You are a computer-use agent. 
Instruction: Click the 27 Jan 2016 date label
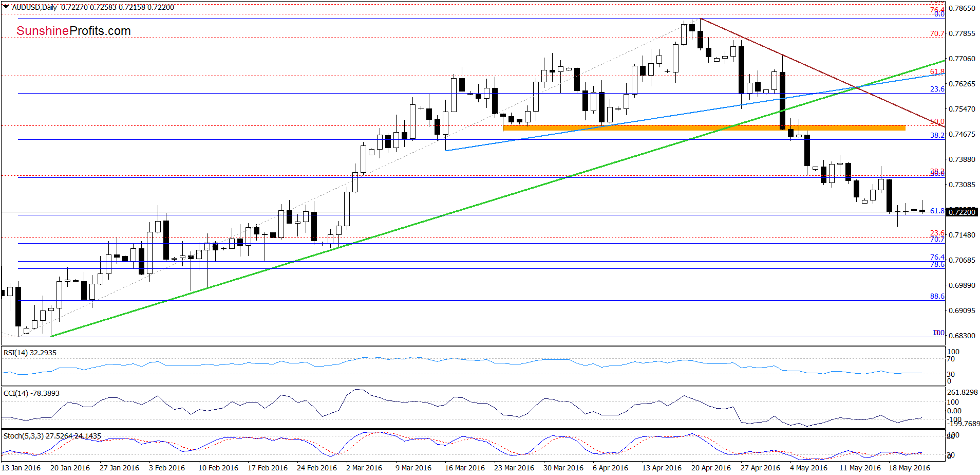pos(119,468)
